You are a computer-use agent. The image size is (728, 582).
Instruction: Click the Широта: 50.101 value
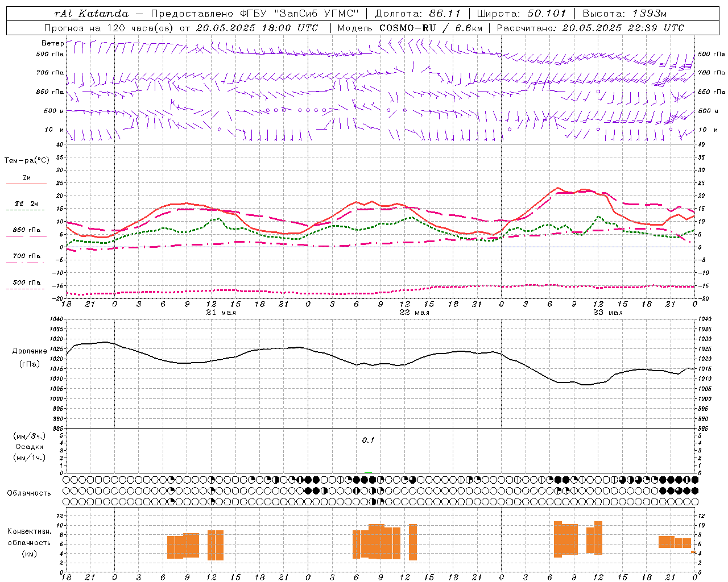(x=522, y=14)
